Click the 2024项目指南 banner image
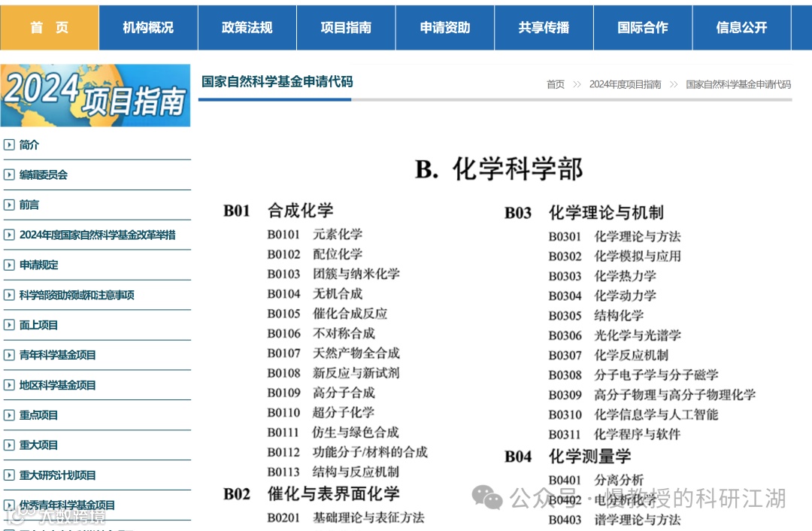Image resolution: width=812 pixels, height=531 pixels. click(95, 96)
